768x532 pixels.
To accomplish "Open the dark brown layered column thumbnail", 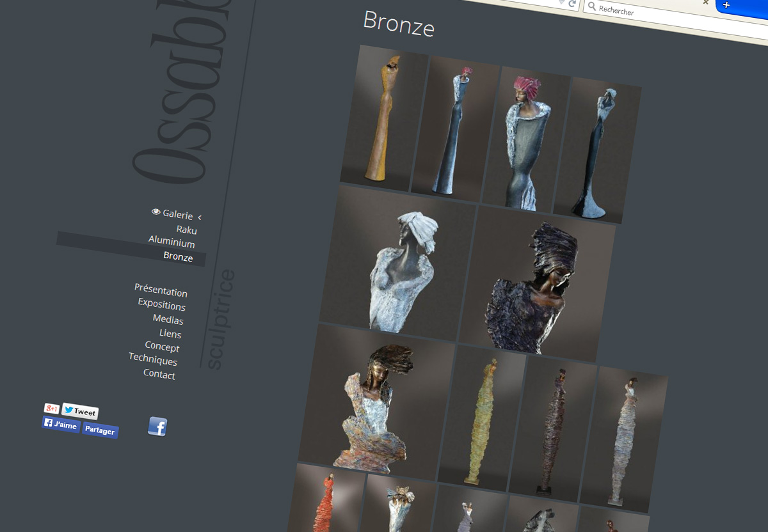I will (553, 429).
